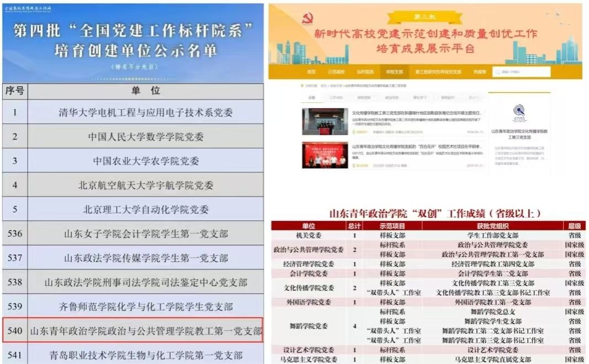This screenshot has height=364, width=589.
Task: Click the 马克思主义学院直属党支部 cell
Action: click(493, 360)
